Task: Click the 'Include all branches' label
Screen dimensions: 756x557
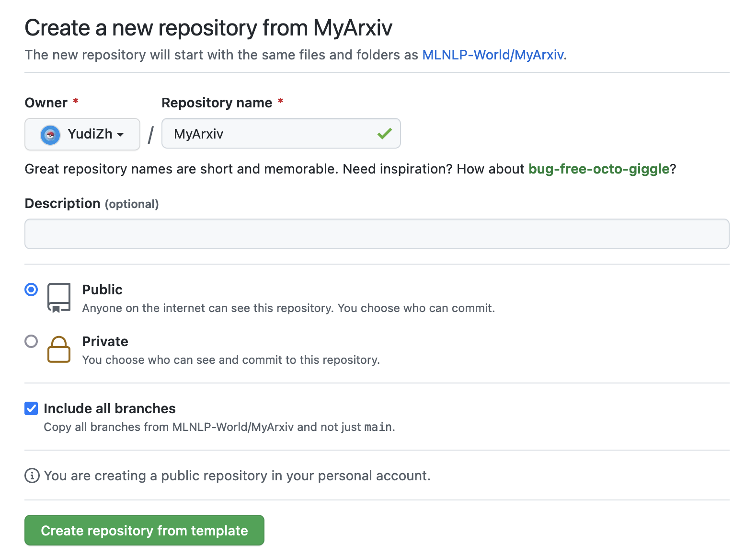Action: (110, 408)
